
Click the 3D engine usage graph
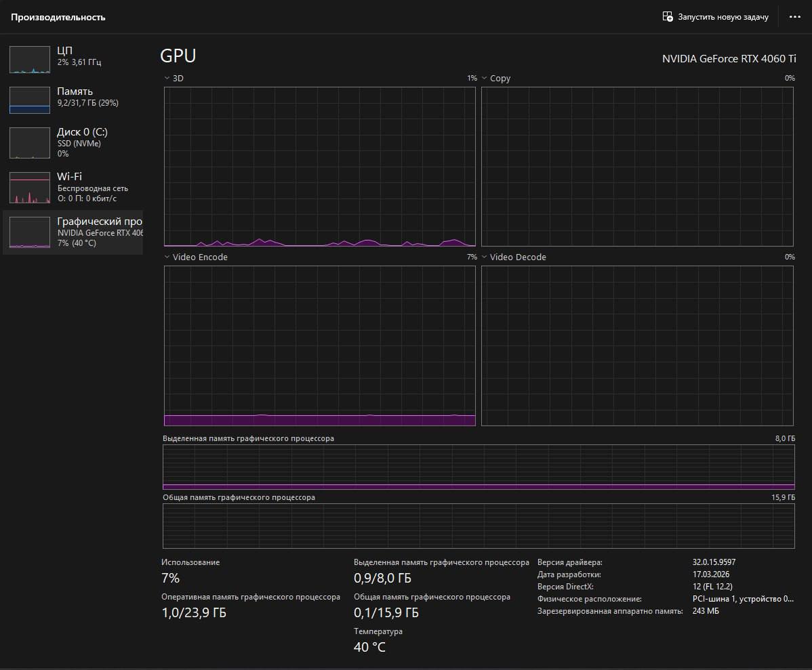pos(319,167)
